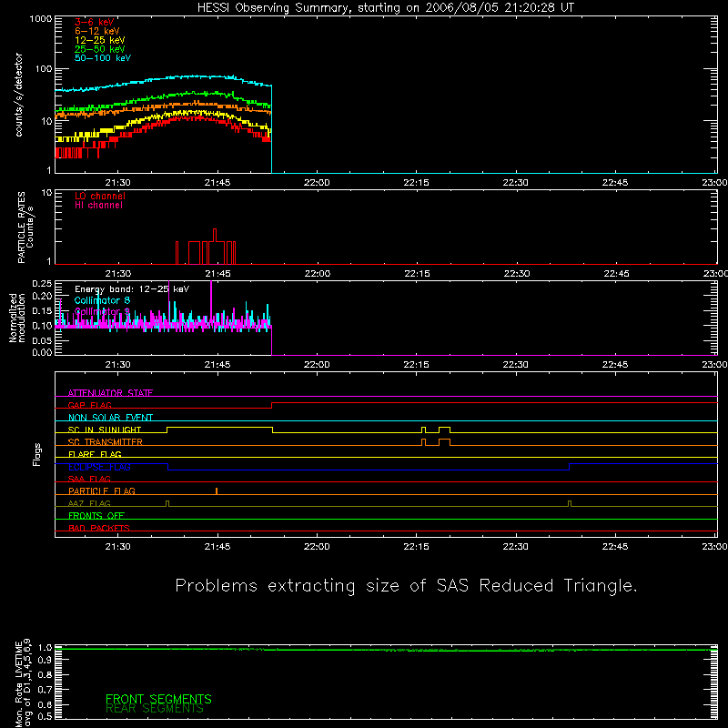728x728 pixels.
Task: Click the SAA_FLAG label
Action: coord(89,479)
